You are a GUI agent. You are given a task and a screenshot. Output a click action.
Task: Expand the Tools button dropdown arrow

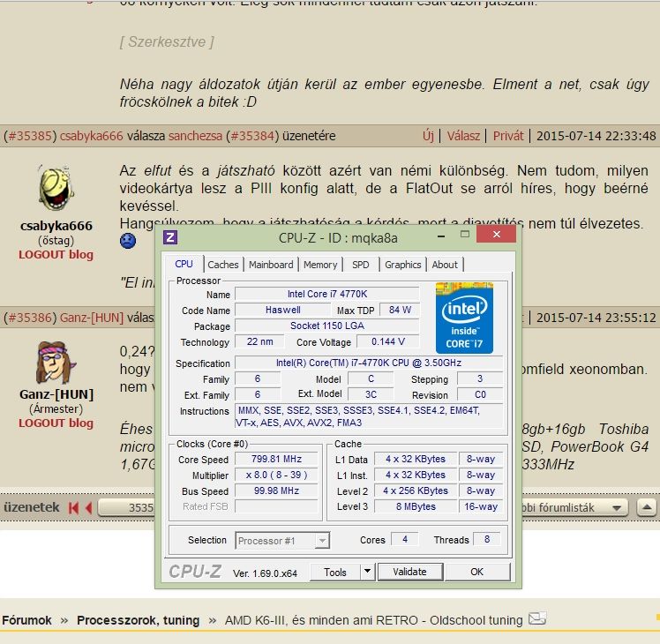(x=367, y=571)
